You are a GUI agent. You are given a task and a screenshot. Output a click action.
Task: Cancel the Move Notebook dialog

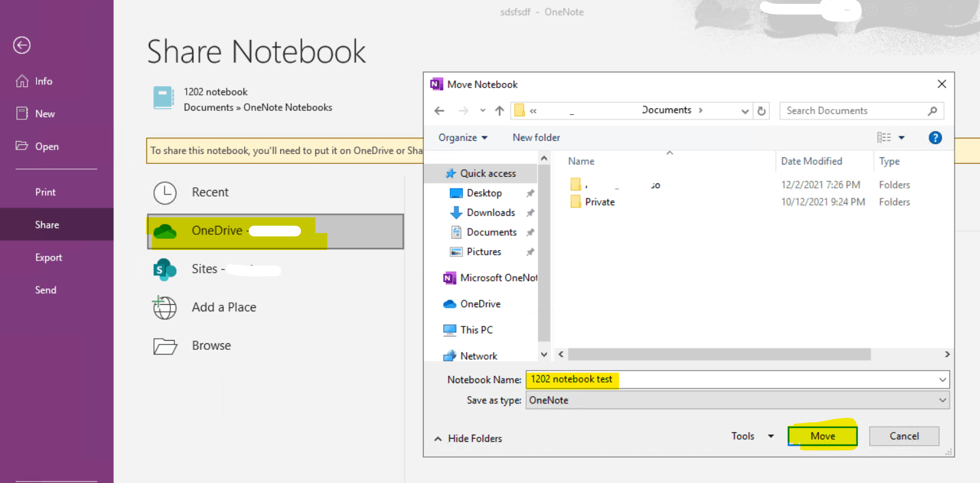(904, 436)
